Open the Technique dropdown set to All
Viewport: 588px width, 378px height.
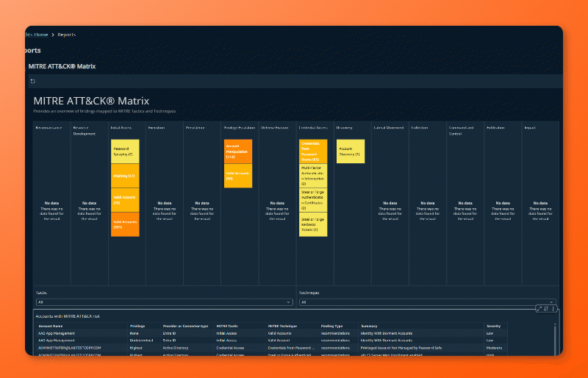tap(428, 302)
